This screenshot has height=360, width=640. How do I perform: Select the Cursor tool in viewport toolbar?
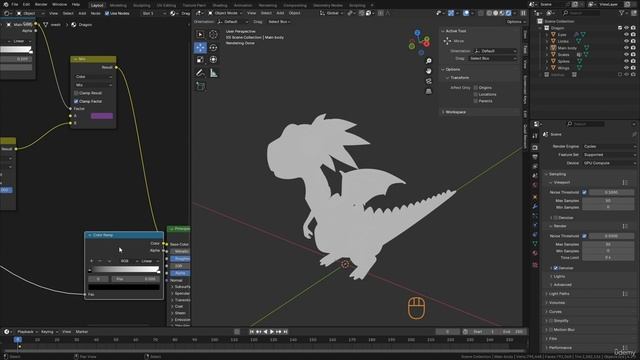[213, 34]
